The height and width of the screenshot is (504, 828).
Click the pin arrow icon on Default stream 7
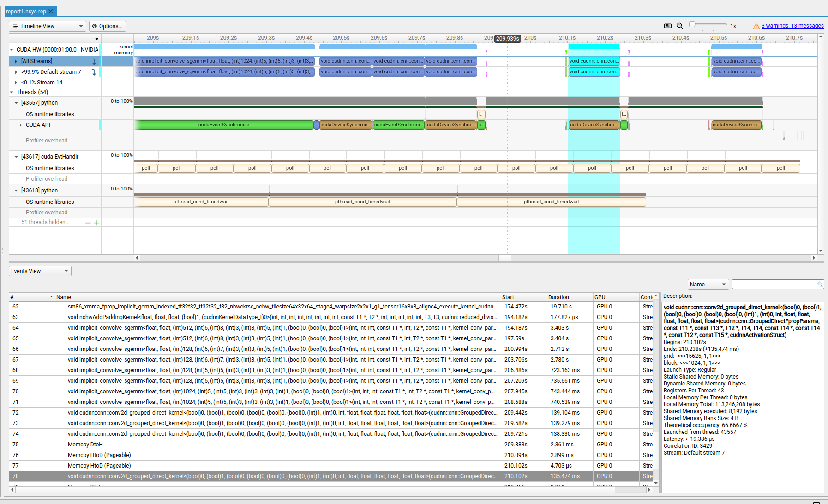tap(94, 72)
